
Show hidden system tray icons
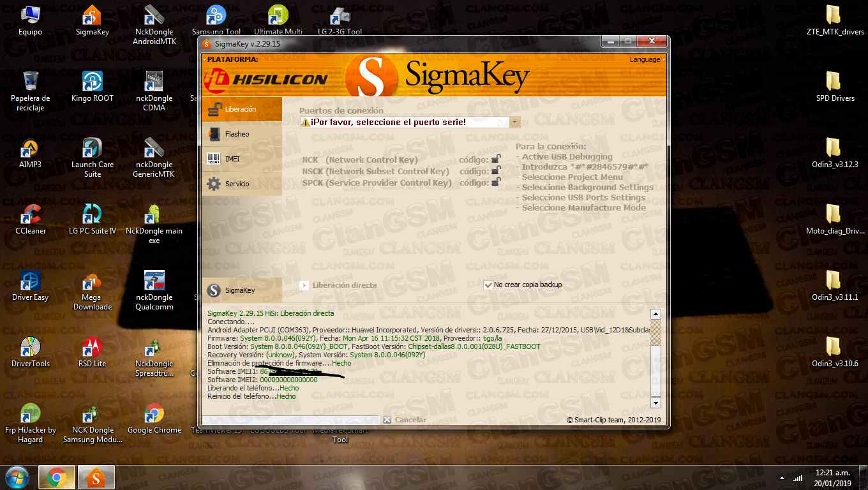click(782, 478)
